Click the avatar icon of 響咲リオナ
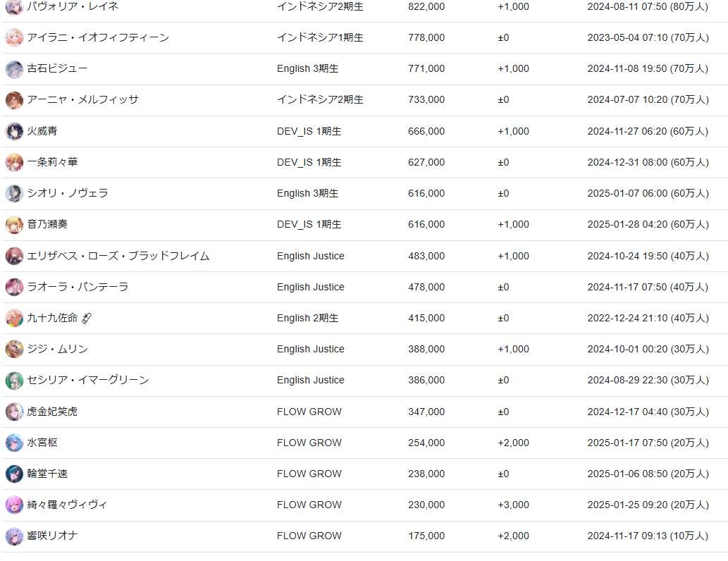The image size is (728, 561). [14, 536]
